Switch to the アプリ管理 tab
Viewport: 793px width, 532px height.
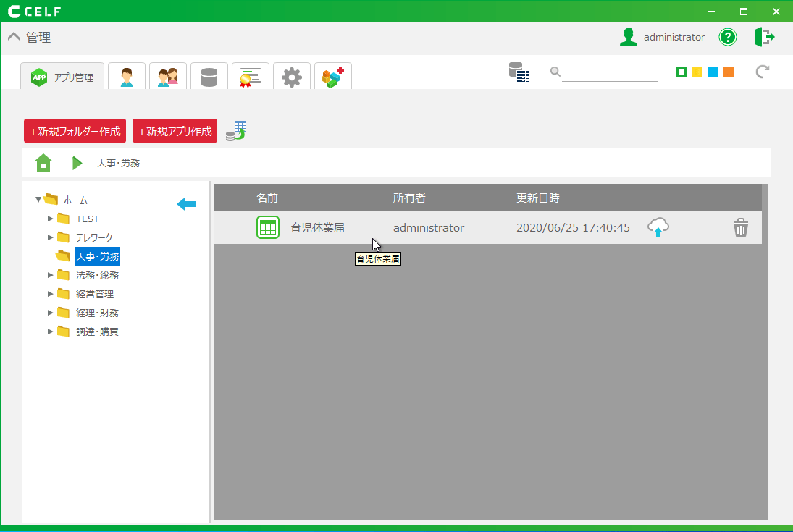[x=62, y=77]
